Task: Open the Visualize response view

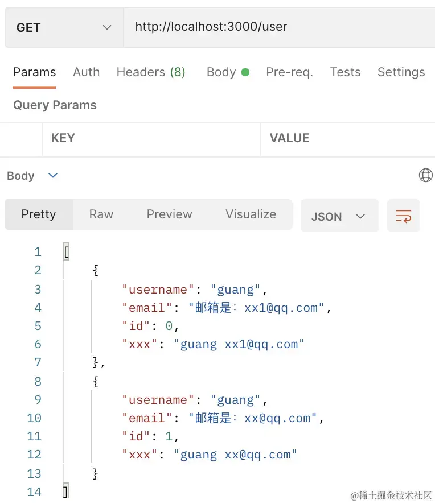Action: click(251, 214)
